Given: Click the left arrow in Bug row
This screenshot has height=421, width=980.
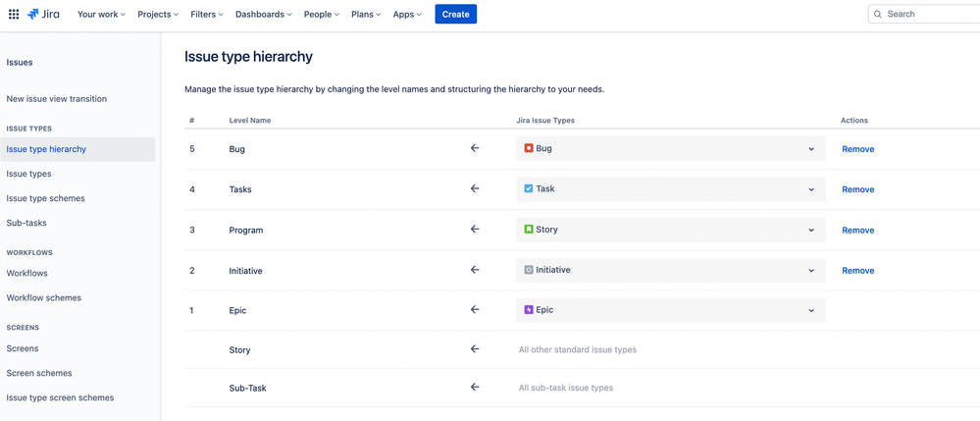Looking at the screenshot, I should [x=475, y=148].
